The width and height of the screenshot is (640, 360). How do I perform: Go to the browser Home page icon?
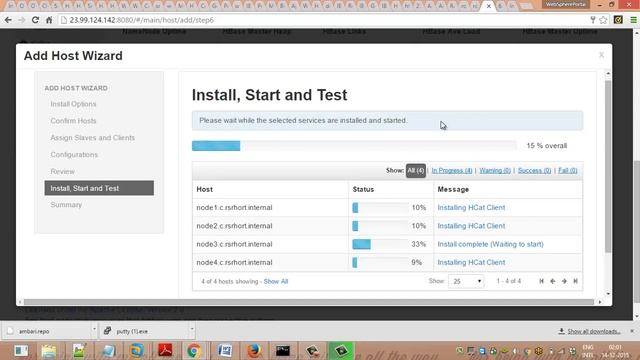click(49, 20)
